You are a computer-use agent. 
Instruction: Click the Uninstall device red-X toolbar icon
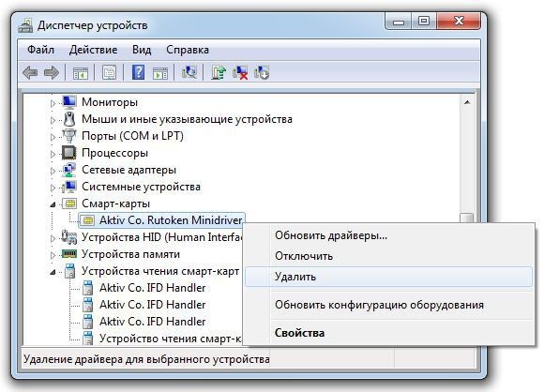(240, 72)
